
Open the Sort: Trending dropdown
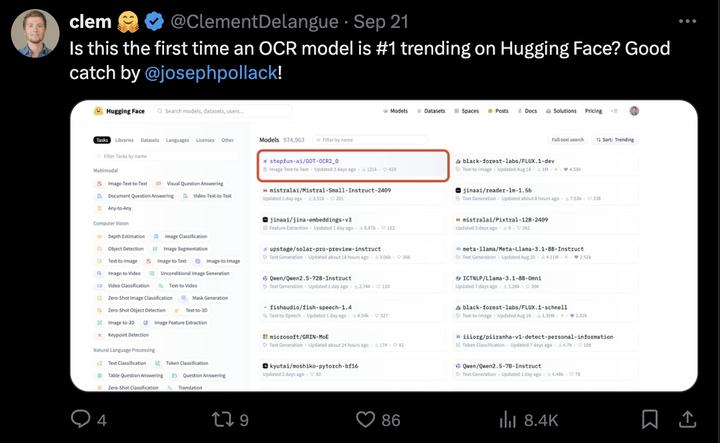(616, 140)
